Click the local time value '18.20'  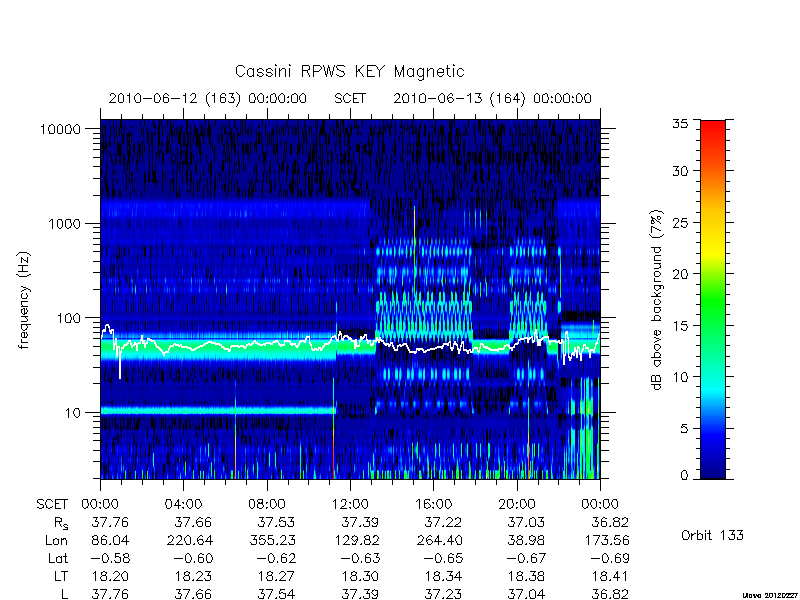pos(110,577)
